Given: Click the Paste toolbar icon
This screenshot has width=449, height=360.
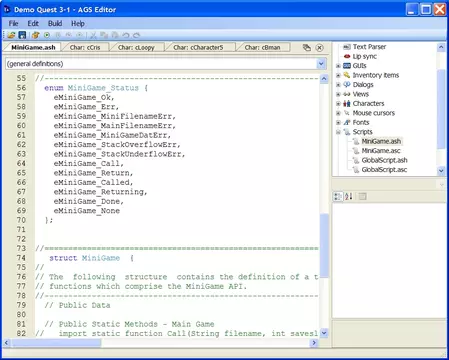Looking at the screenshot, I should (x=115, y=35).
